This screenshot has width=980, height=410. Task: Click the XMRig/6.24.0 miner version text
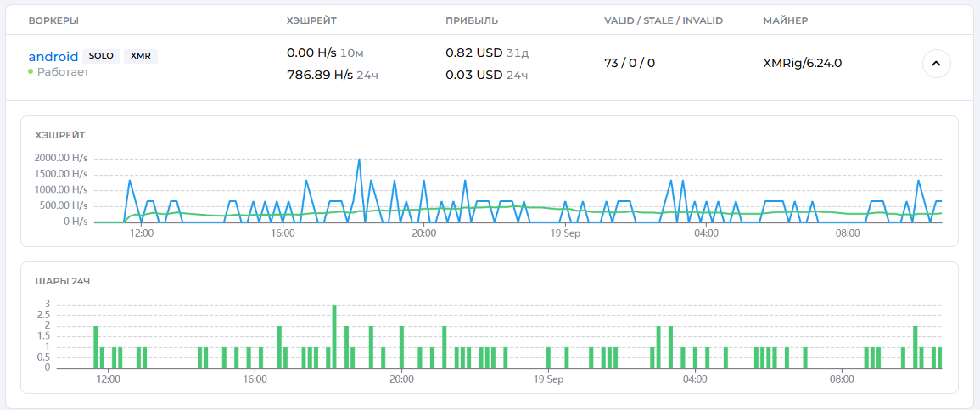(x=802, y=63)
